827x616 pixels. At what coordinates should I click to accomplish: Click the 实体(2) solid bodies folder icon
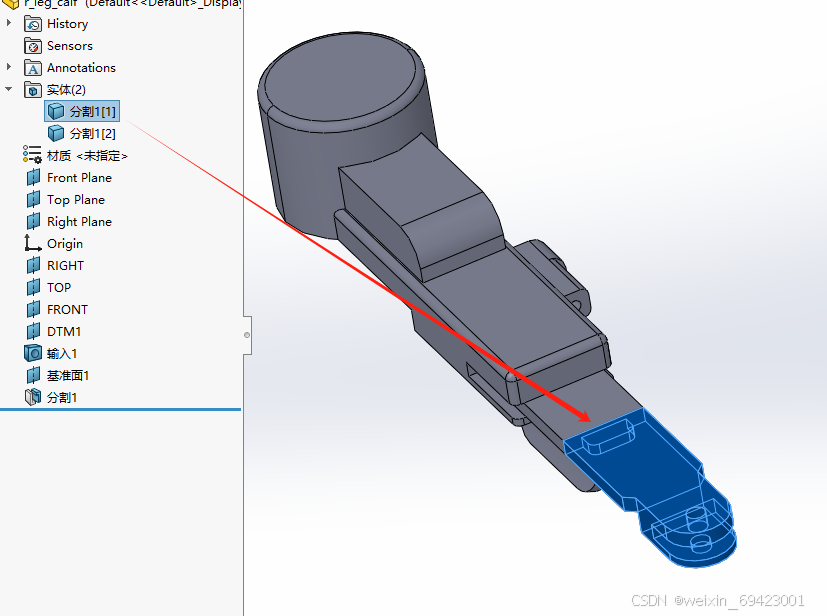coord(33,90)
